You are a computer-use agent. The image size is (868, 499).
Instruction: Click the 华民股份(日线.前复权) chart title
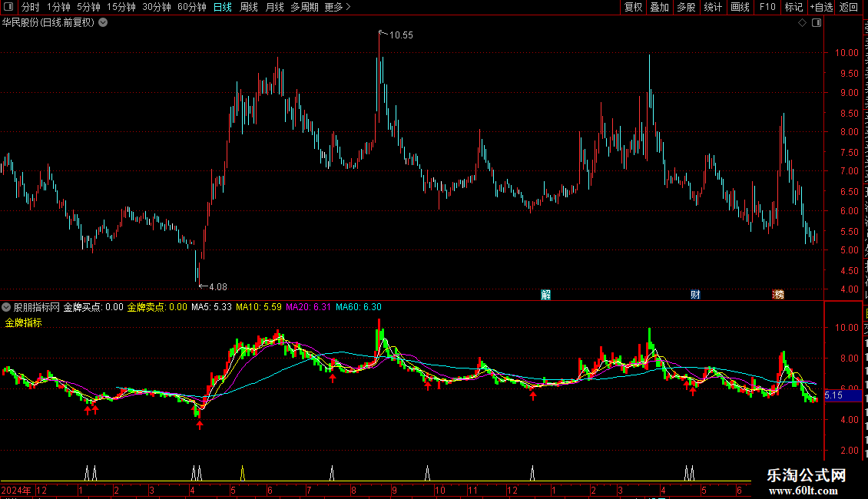pos(48,23)
